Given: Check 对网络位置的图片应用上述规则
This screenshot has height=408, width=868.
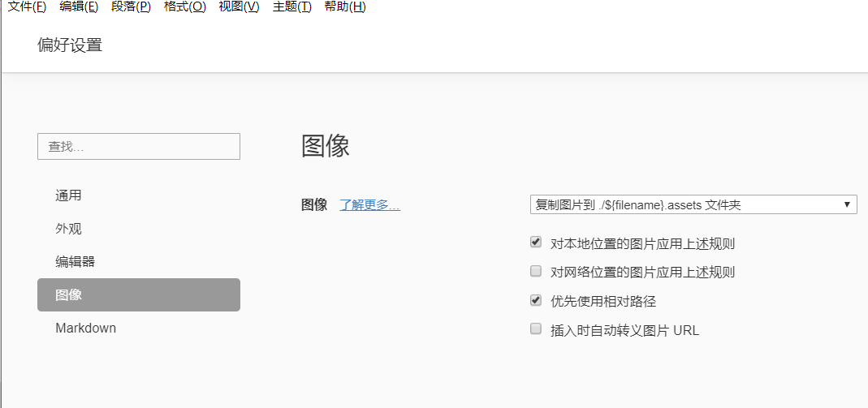Looking at the screenshot, I should pos(536,271).
